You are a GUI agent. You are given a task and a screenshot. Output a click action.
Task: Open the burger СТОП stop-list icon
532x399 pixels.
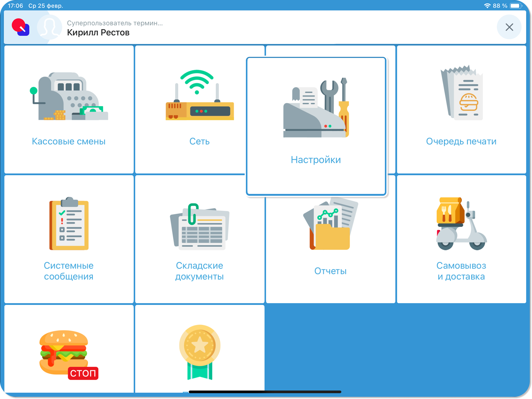point(69,354)
